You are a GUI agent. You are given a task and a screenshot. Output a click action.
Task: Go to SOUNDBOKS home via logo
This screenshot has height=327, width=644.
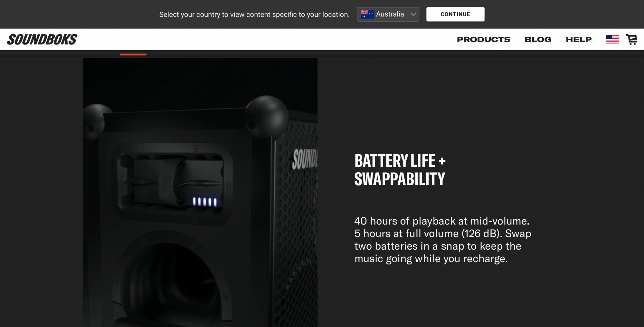point(42,40)
